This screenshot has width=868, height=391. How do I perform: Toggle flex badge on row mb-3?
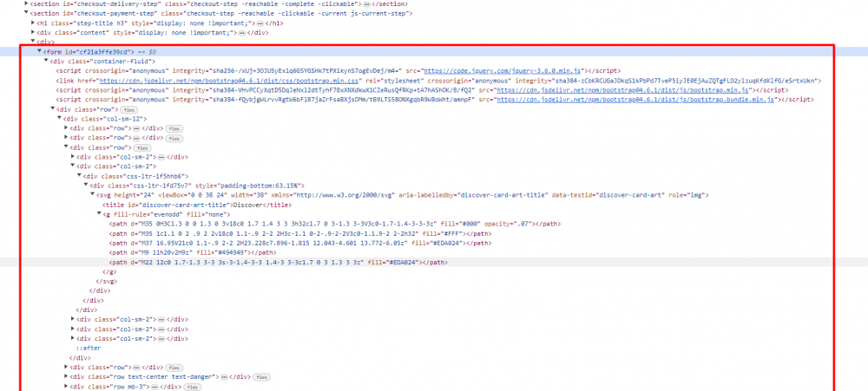pyautogui.click(x=192, y=388)
